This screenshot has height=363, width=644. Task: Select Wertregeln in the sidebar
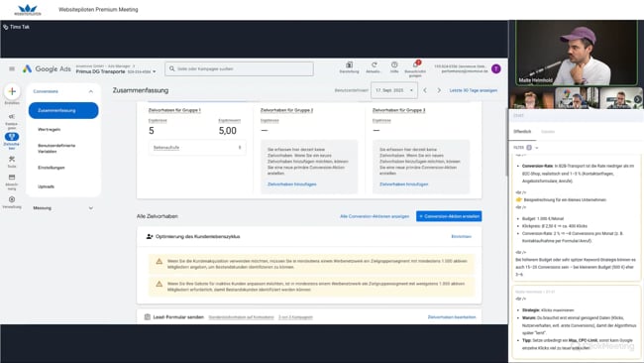click(50, 130)
